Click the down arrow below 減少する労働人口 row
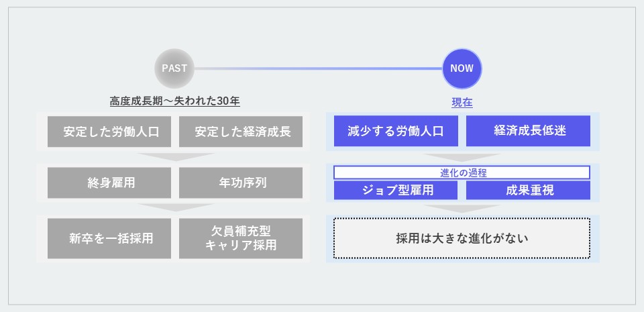 [462, 158]
